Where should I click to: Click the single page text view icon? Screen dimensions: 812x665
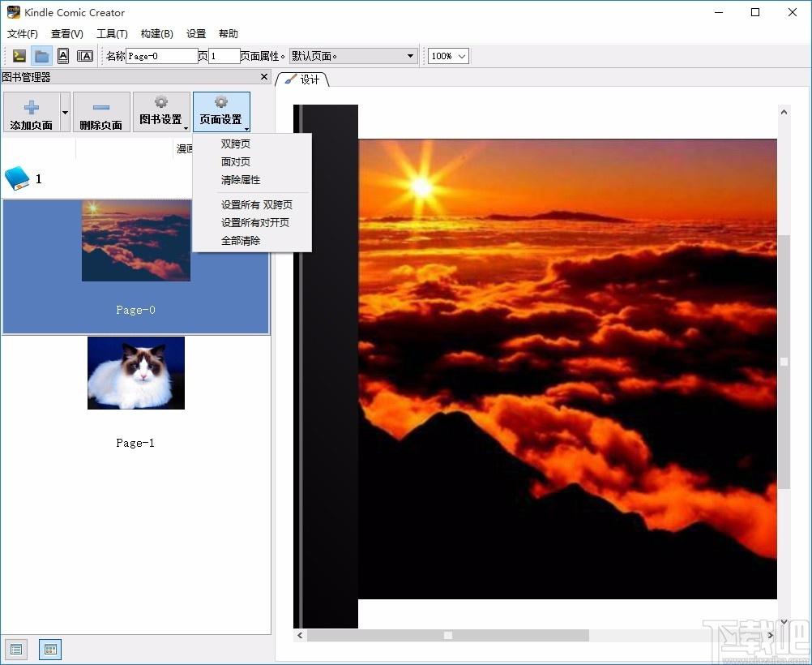click(63, 55)
